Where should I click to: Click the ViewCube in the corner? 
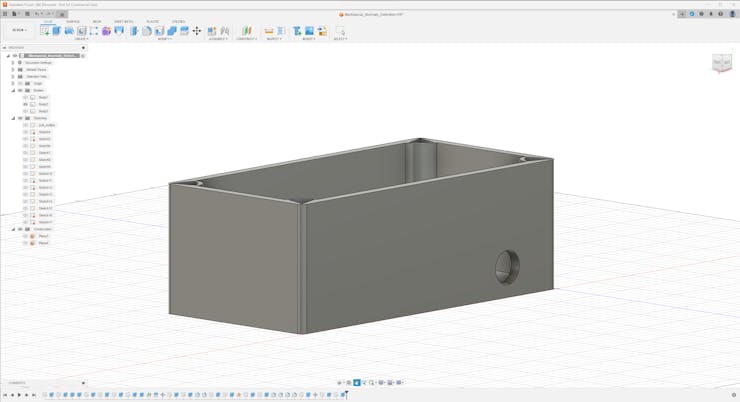pyautogui.click(x=721, y=63)
